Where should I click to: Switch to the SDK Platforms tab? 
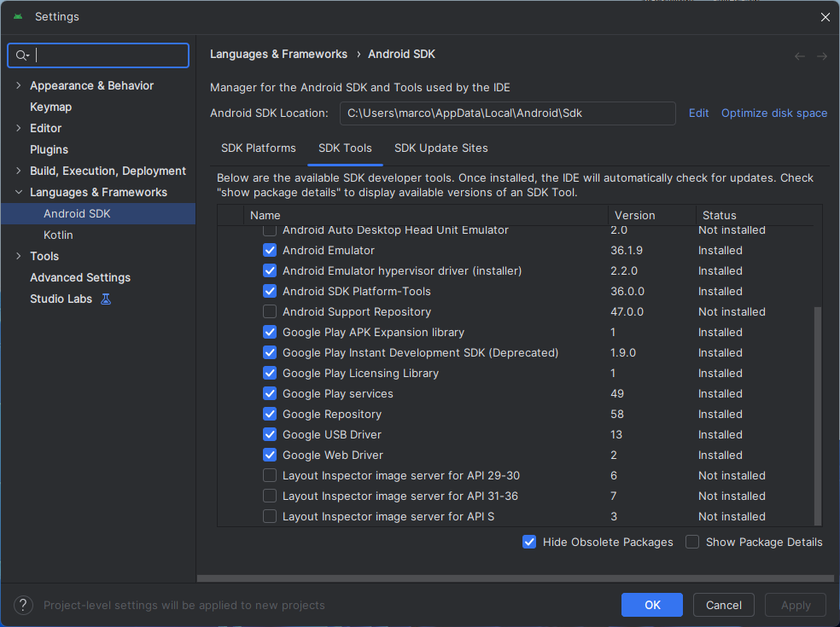point(258,148)
